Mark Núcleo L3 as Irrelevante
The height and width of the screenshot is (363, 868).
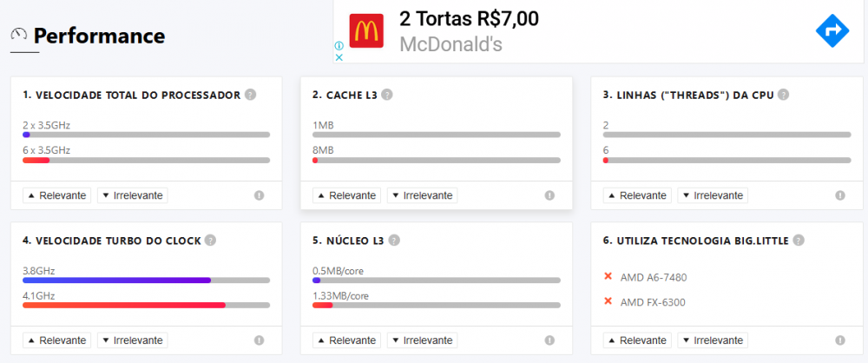coord(422,340)
